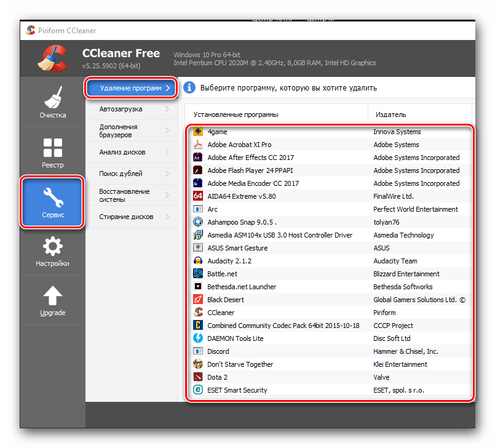Click chevron next to Анализ дисков
Screen dimensions: 495x448
[167, 152]
